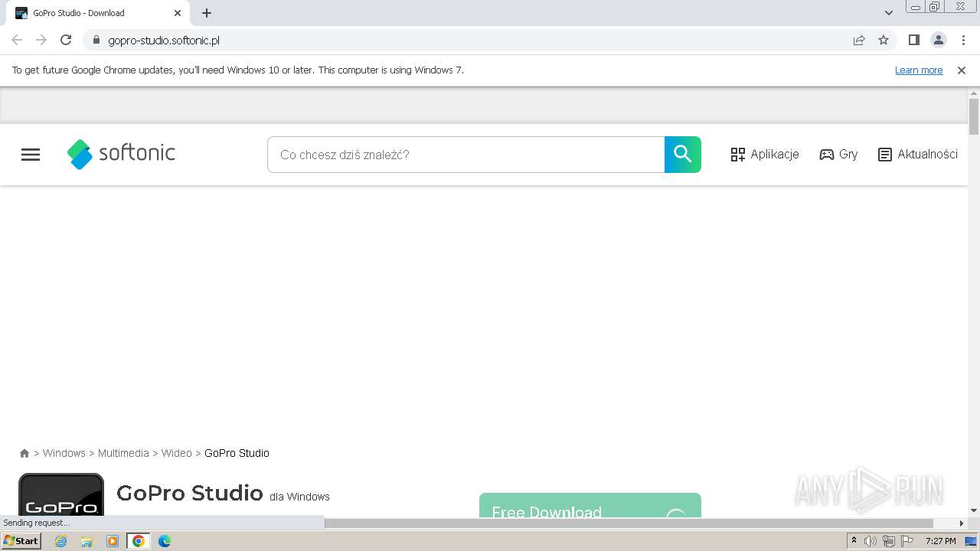This screenshot has height=551, width=980.
Task: Open the Aplikacje section
Action: pos(765,155)
